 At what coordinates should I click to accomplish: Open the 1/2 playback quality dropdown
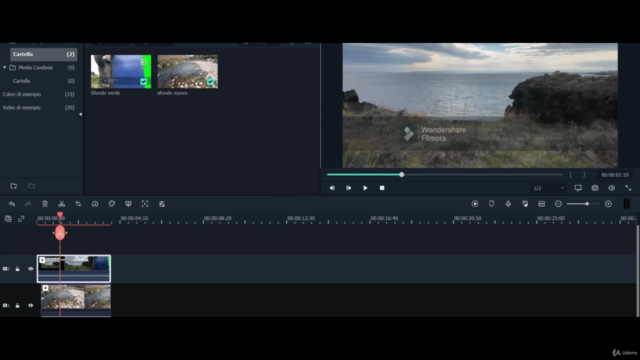pos(548,188)
